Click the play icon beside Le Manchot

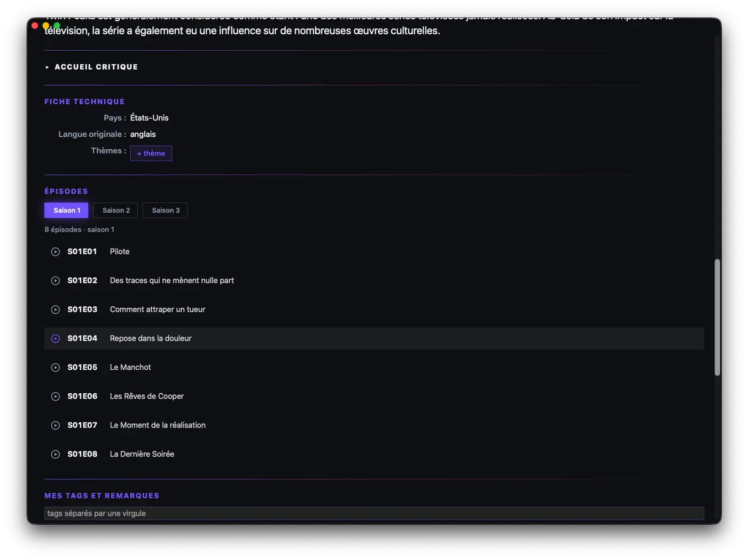coord(56,367)
